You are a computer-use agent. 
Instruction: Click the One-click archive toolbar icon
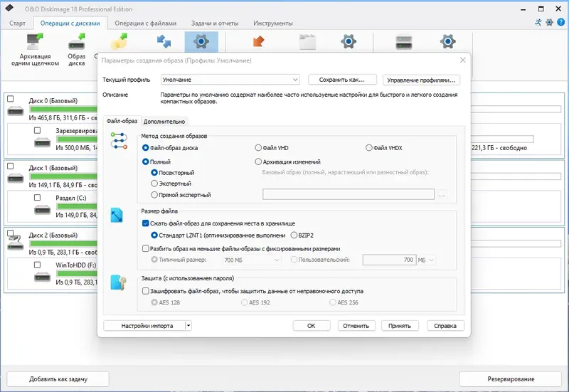coord(35,42)
